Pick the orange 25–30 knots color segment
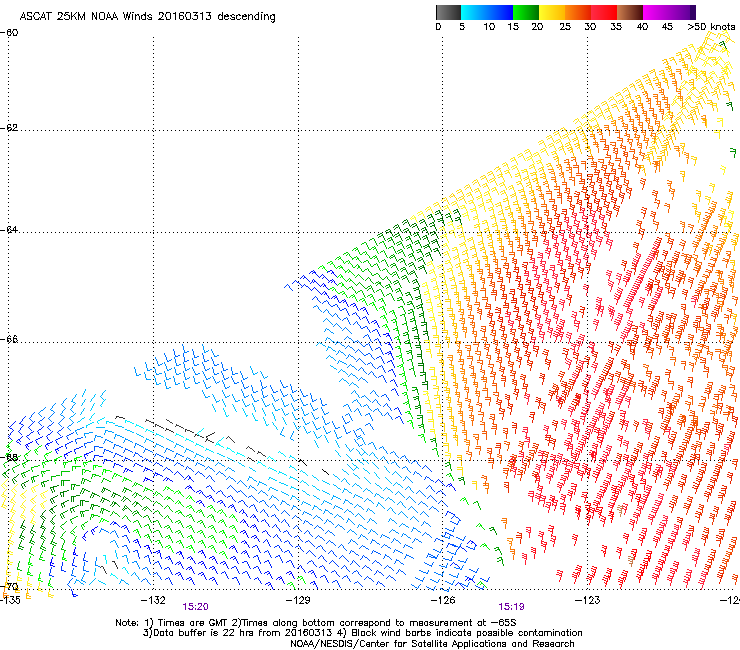 578,12
